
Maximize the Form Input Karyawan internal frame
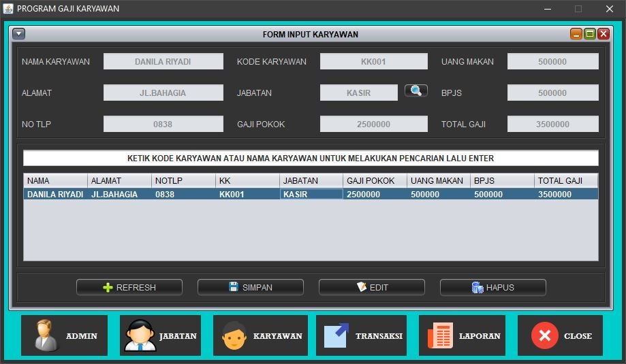tap(590, 34)
